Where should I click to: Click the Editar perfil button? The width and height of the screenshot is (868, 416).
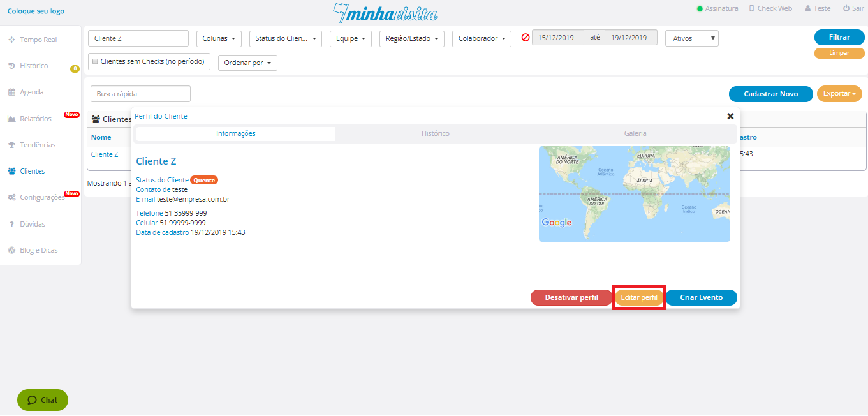point(639,298)
